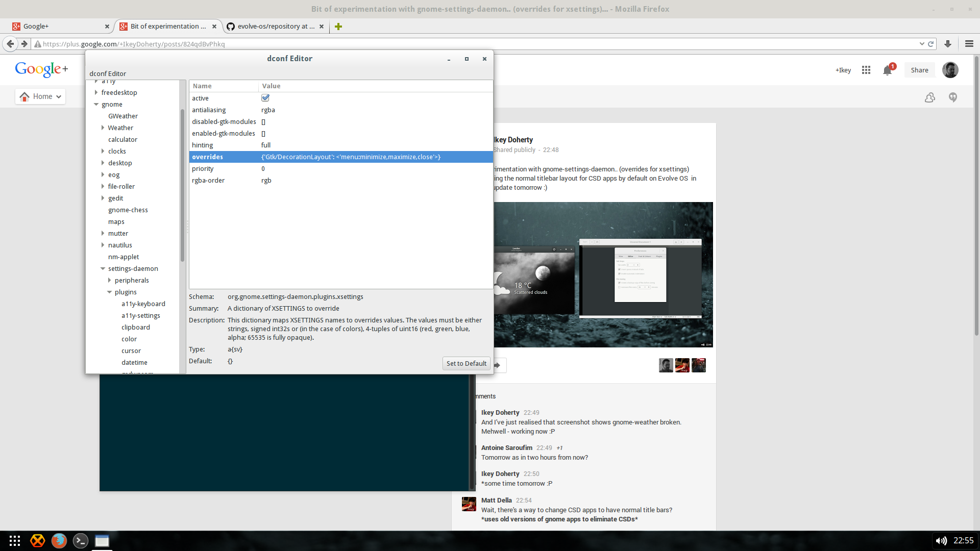Open the post screenshot image
Viewport: 980px width, 551px height.
(x=603, y=275)
